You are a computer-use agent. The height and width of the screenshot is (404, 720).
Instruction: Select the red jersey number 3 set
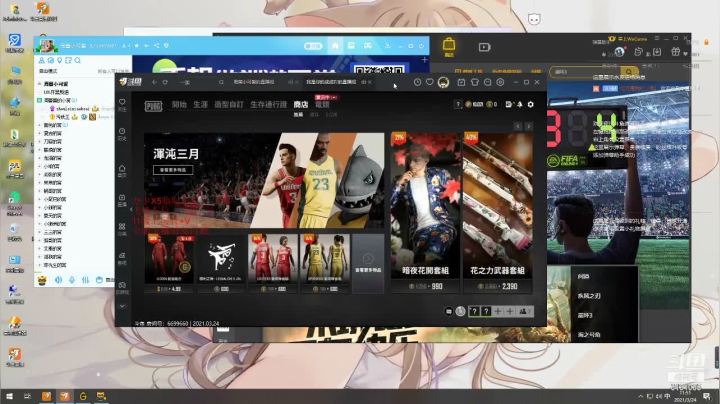pos(273,264)
